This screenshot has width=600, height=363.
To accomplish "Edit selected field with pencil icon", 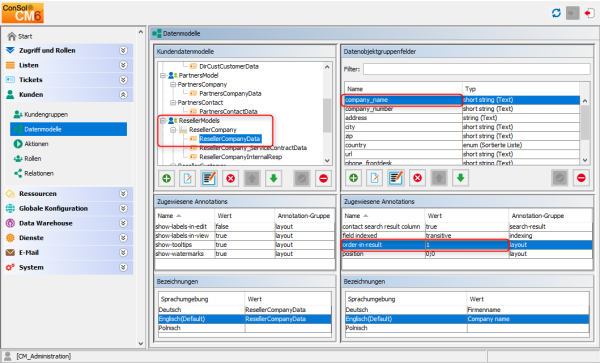I will (x=396, y=178).
